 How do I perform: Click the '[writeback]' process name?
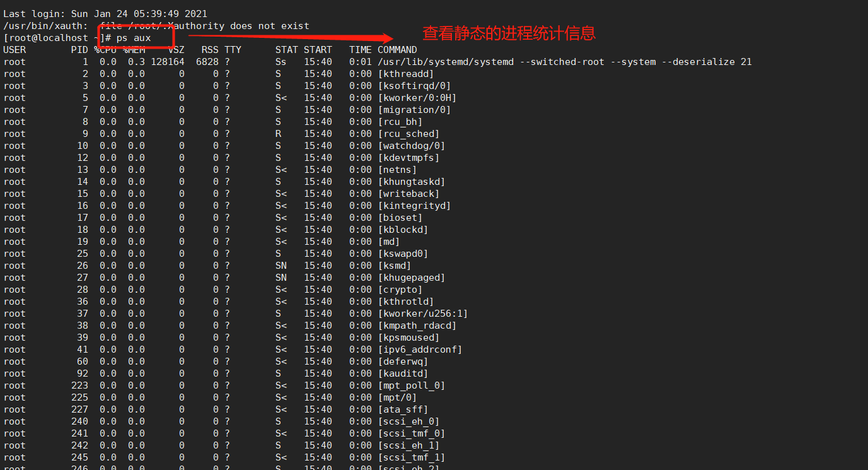pyautogui.click(x=408, y=194)
